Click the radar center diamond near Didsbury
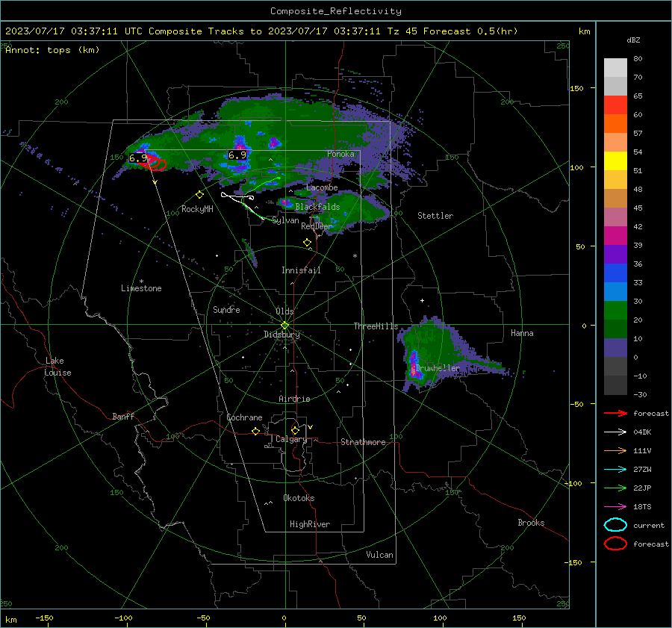Viewport: 672px width, 628px height. pos(284,326)
